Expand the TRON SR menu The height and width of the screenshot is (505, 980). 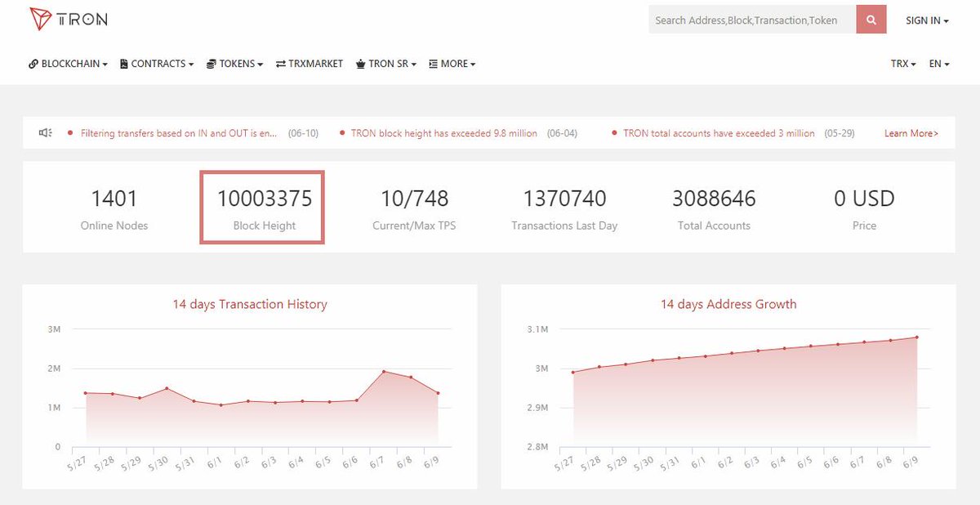[x=386, y=64]
